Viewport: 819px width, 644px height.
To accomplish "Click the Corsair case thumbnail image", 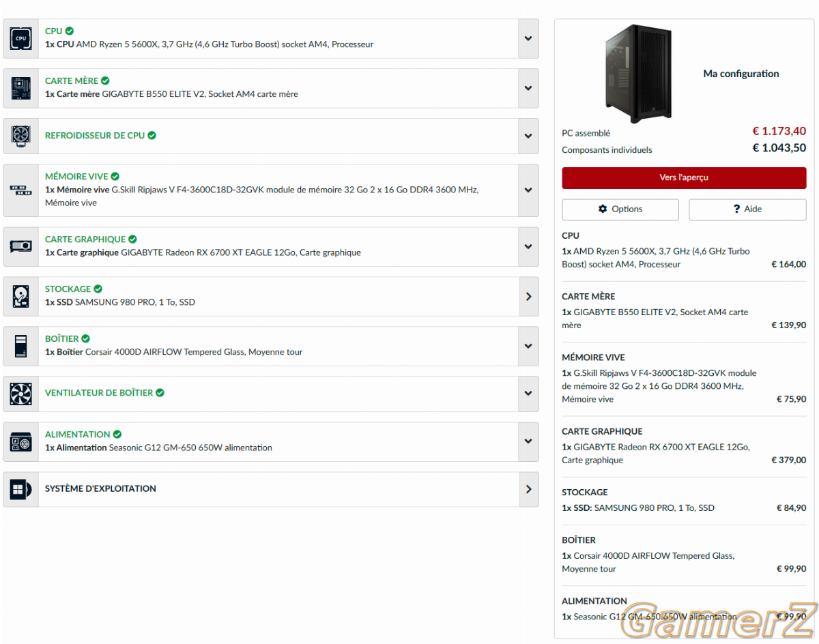I will tap(638, 73).
